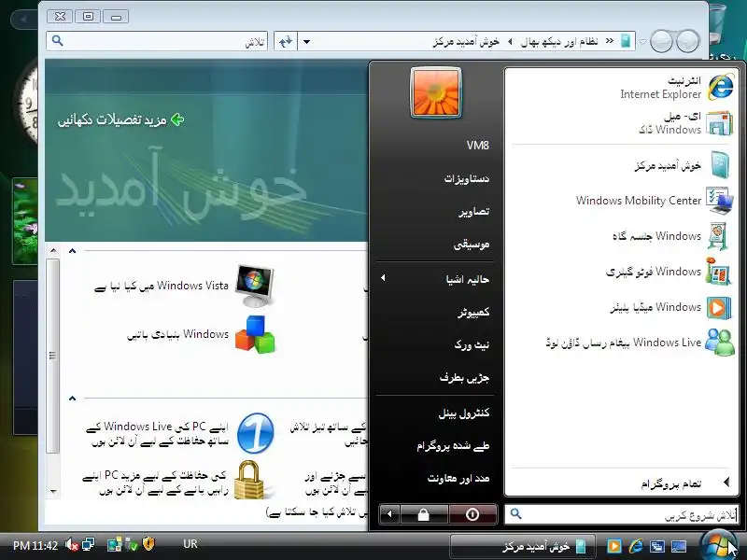Click Show desktop quick launch icon
The image size is (747, 560).
[679, 546]
